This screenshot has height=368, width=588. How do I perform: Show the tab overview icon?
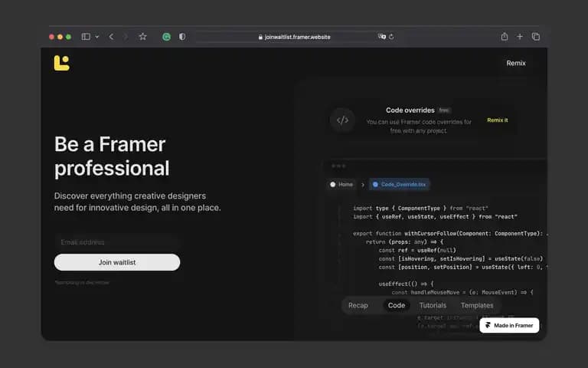pyautogui.click(x=536, y=37)
